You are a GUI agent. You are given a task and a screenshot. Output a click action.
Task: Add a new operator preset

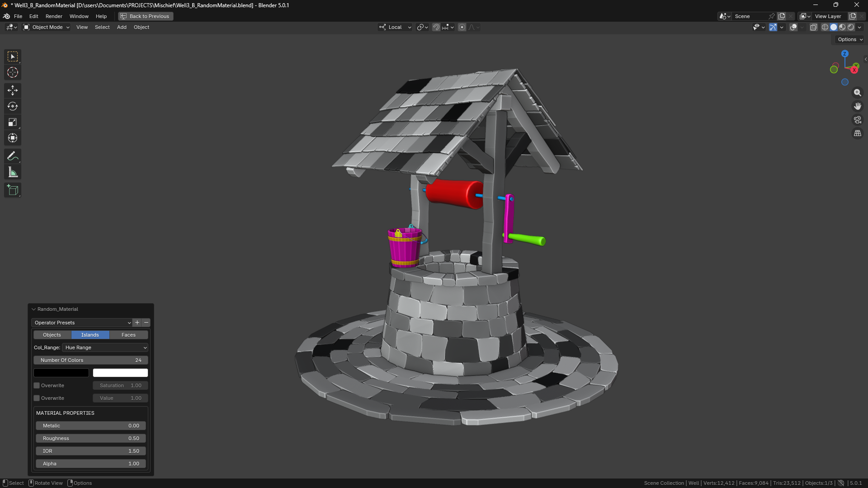(x=137, y=323)
